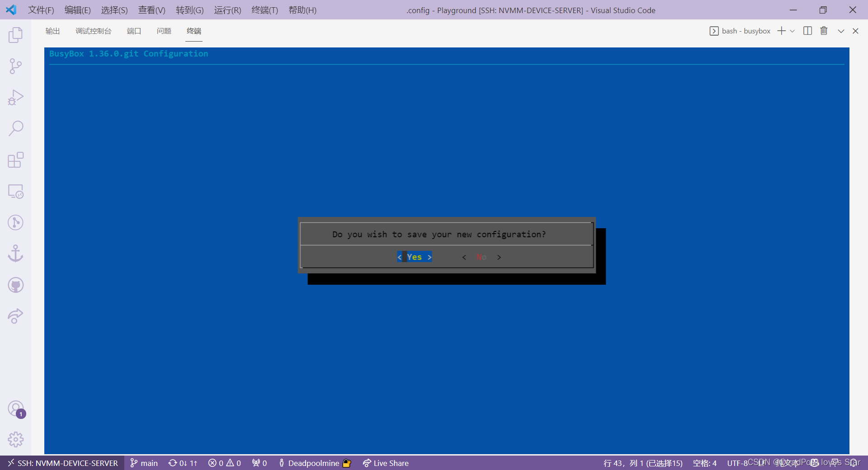The height and width of the screenshot is (470, 868).
Task: Synchronize changes 0↓ 1↑ in status bar
Action: (x=183, y=463)
